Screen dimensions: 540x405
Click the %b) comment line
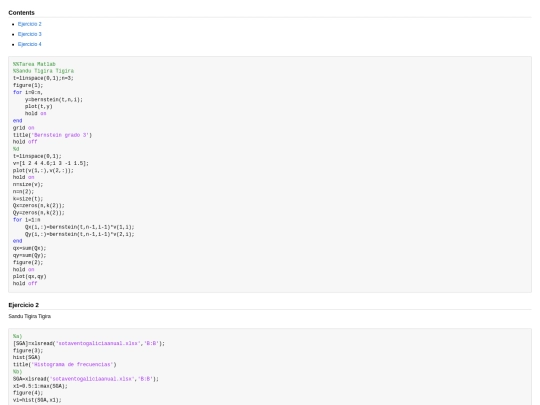click(x=17, y=372)
